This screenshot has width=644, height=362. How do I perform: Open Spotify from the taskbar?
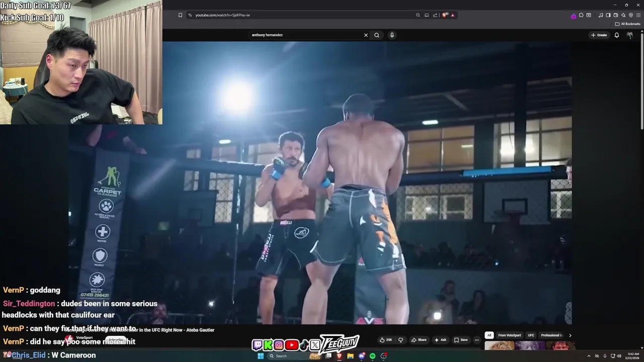(x=372, y=356)
